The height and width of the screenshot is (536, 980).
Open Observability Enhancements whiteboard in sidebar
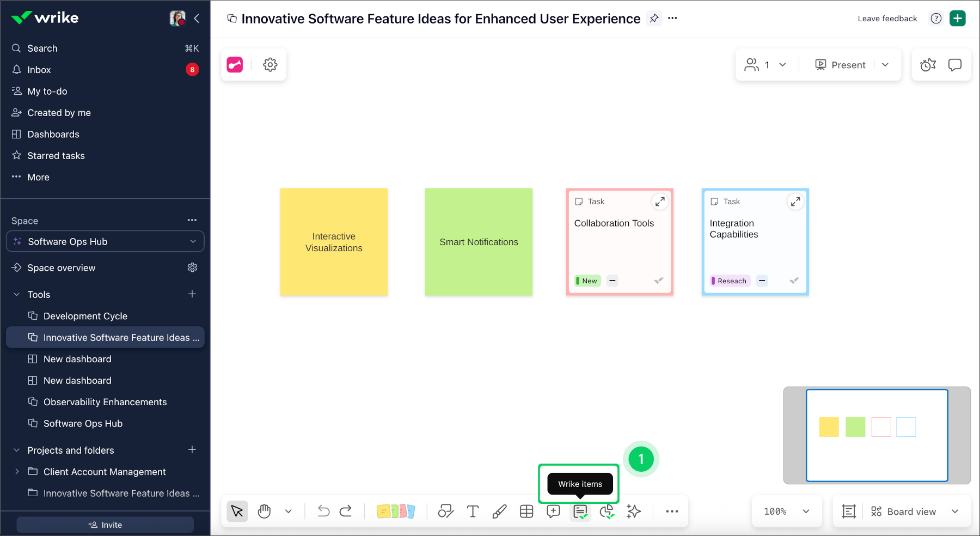(105, 402)
